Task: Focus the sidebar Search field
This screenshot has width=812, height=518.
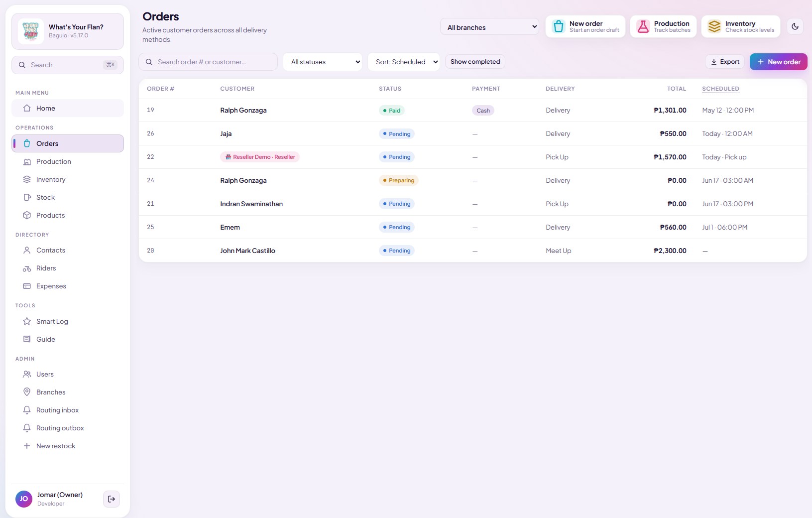Action: (x=68, y=65)
